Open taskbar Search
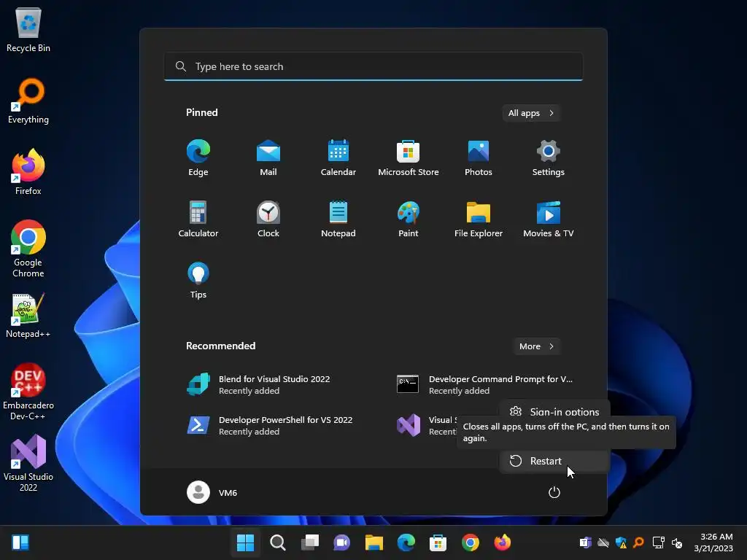The image size is (747, 560). [x=278, y=542]
